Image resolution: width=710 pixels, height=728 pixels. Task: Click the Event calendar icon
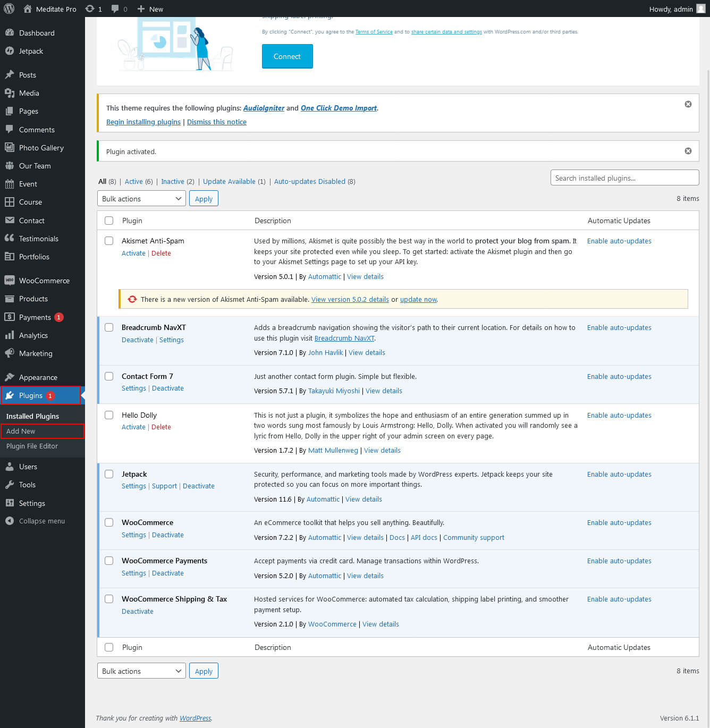tap(10, 184)
